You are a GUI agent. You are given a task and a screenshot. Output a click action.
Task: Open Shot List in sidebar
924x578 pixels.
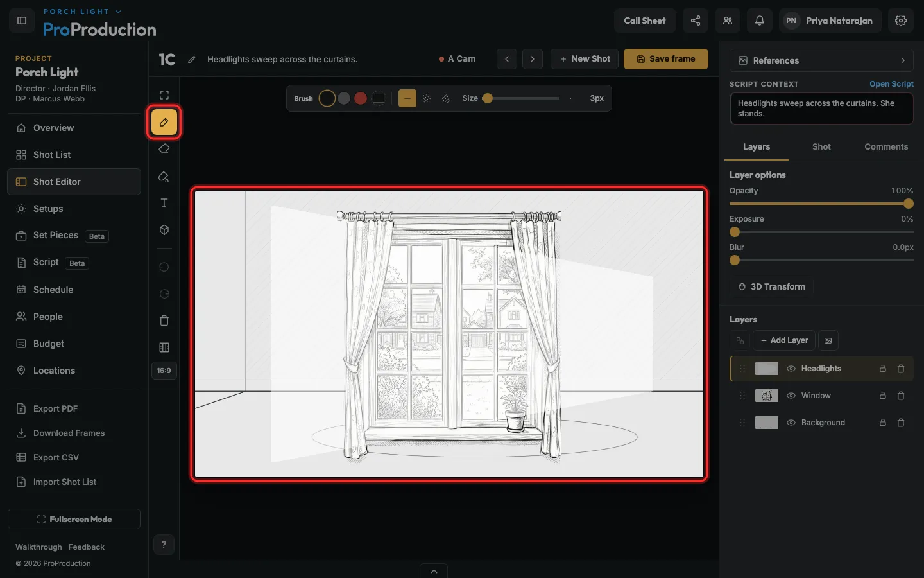click(x=74, y=155)
